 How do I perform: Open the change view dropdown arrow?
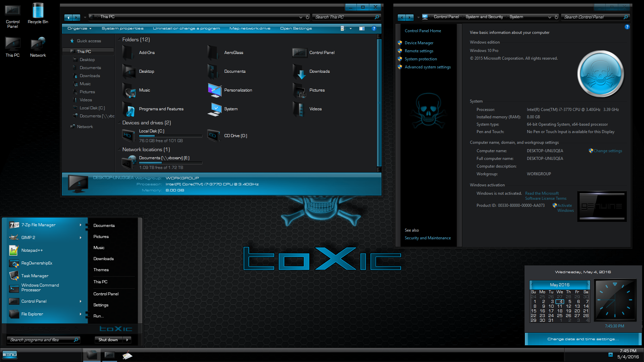tap(351, 28)
